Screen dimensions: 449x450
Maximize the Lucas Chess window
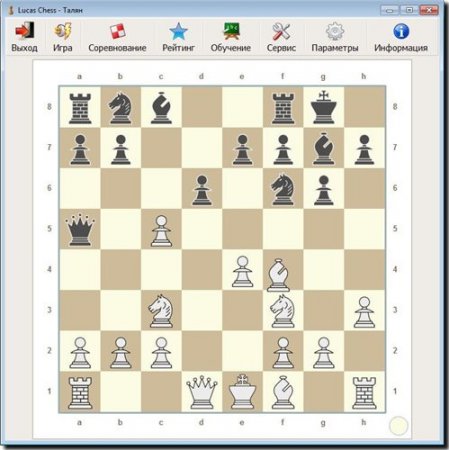pos(409,10)
